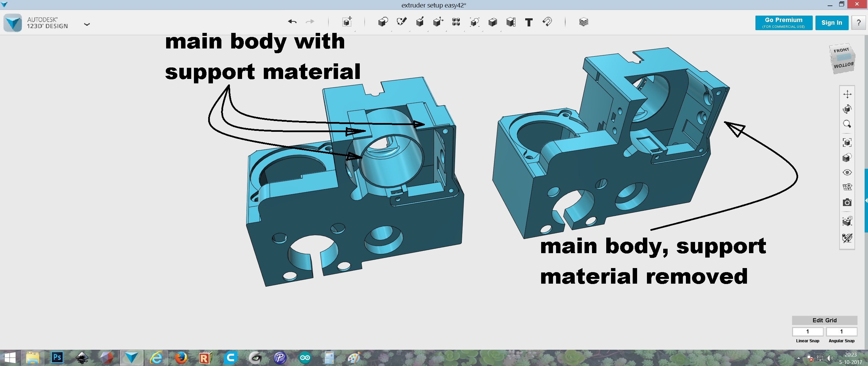Click the Edit Grid button
This screenshot has height=366, width=868.
click(825, 320)
